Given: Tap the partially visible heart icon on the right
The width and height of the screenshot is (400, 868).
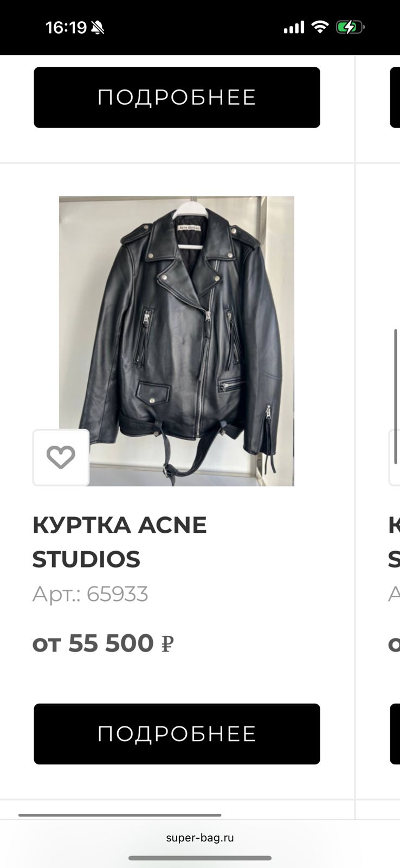Looking at the screenshot, I should (x=395, y=457).
